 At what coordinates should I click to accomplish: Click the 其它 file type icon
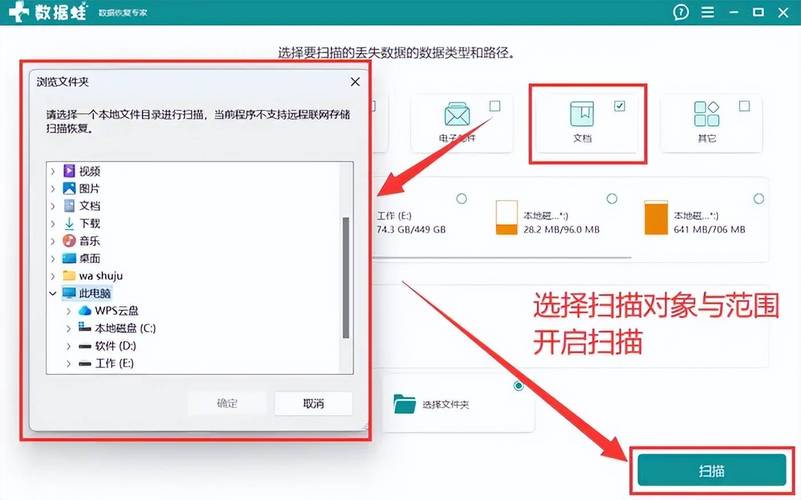pos(706,113)
